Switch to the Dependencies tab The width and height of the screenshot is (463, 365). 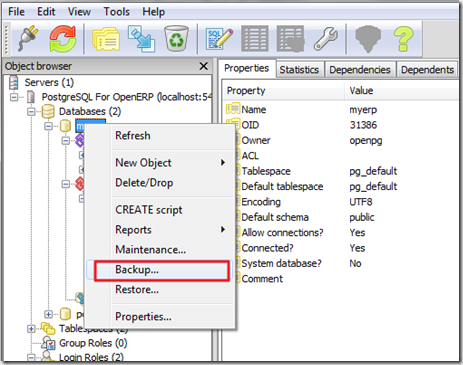point(360,70)
